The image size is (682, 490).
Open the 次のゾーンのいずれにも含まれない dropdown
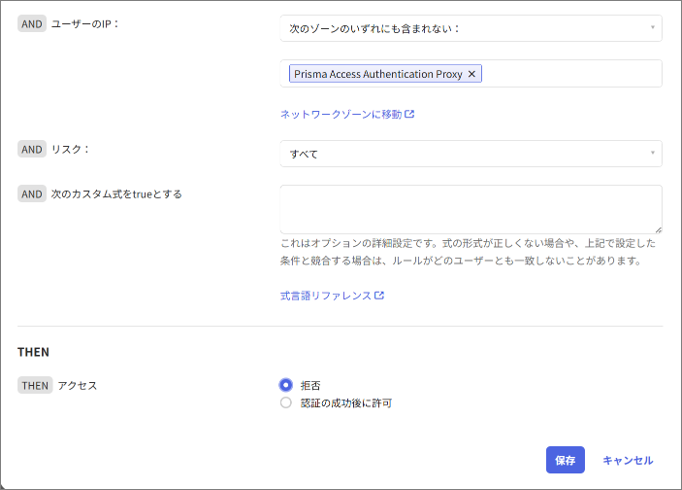coord(470,28)
